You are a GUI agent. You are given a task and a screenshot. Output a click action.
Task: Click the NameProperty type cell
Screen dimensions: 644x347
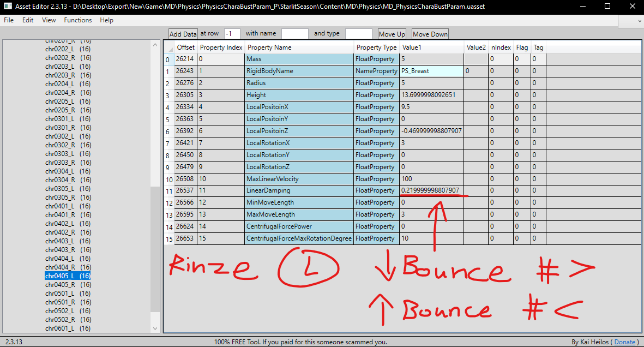[x=377, y=71]
